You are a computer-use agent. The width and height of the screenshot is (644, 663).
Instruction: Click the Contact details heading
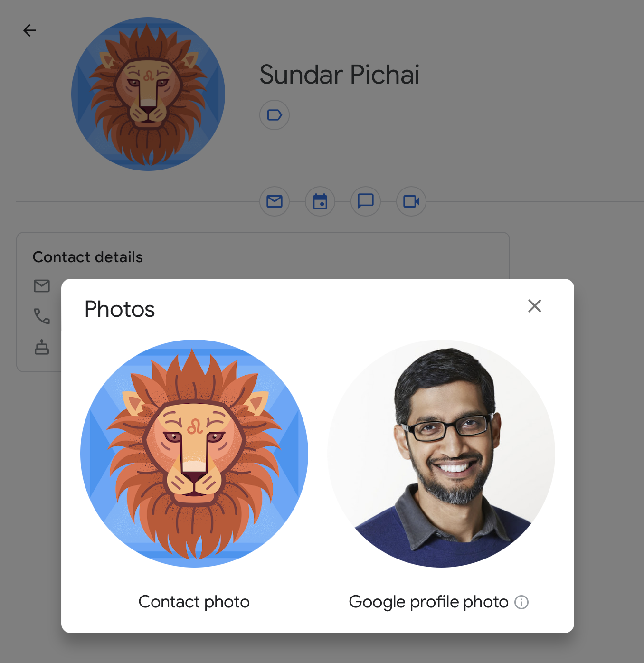pos(87,257)
